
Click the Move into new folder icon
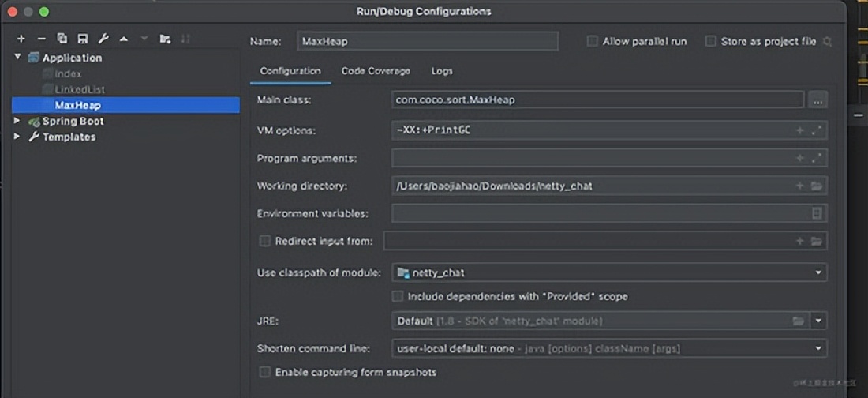[165, 39]
